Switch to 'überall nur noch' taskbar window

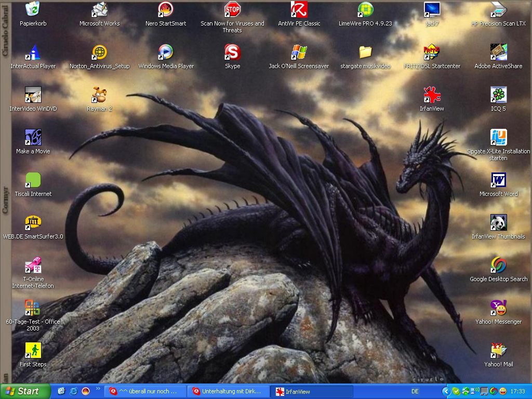click(x=145, y=391)
